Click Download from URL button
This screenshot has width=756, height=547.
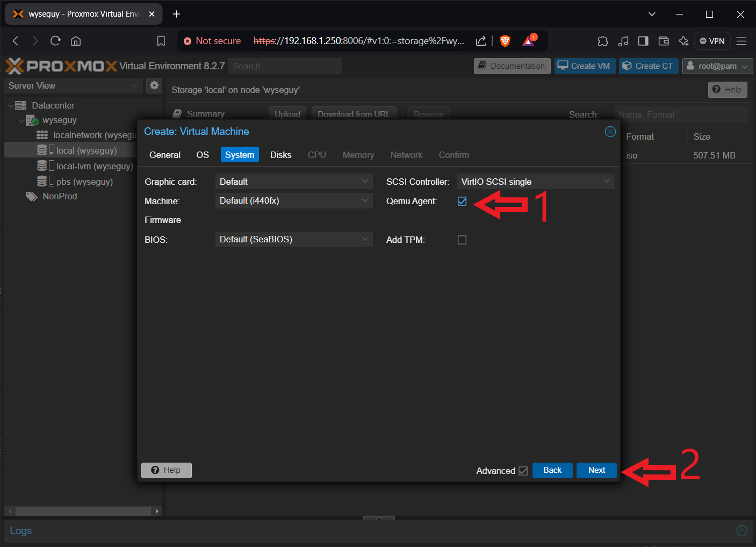pyautogui.click(x=354, y=114)
